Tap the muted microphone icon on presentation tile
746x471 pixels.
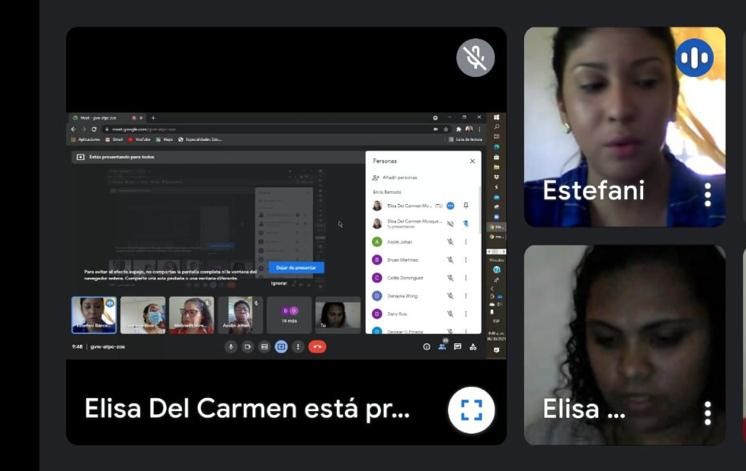coord(475,58)
